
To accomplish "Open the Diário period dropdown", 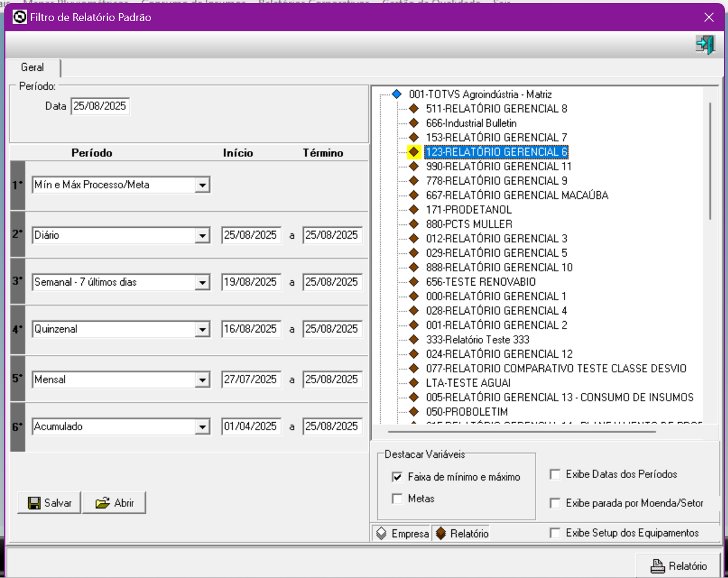I will [203, 236].
